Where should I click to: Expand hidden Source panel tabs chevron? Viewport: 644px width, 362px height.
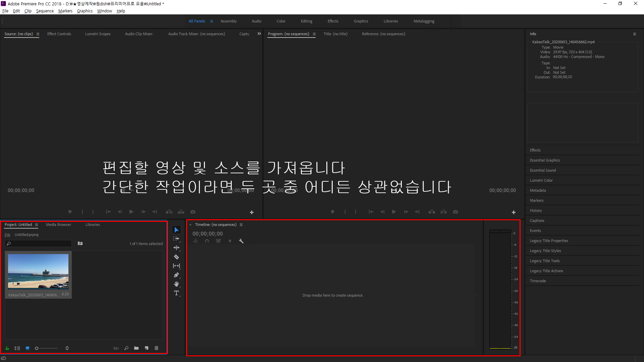[x=259, y=34]
